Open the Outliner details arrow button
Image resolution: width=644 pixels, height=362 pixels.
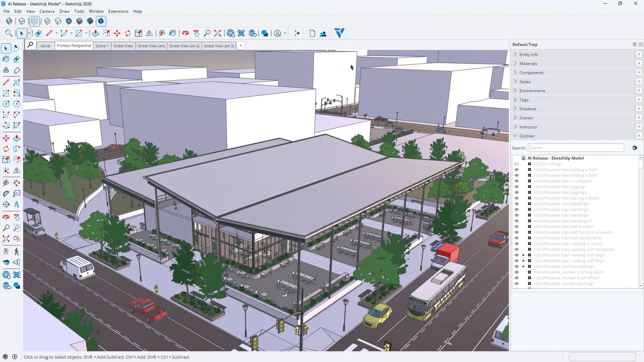pos(635,148)
